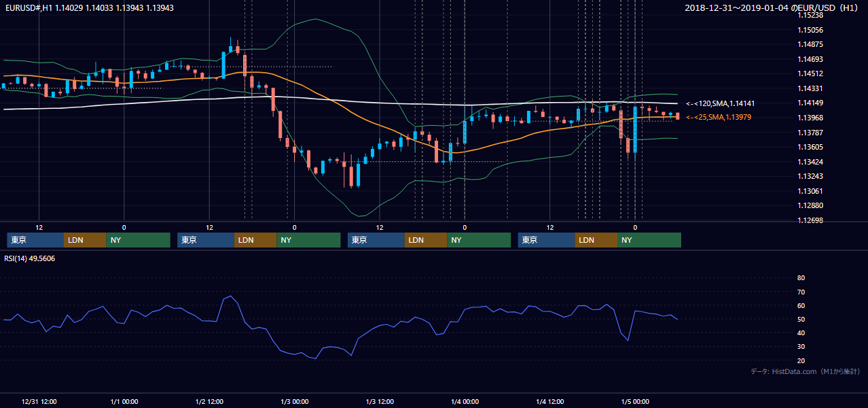This screenshot has height=408, width=868.
Task: Select the 12/31 12:00 time axis label
Action: point(39,401)
